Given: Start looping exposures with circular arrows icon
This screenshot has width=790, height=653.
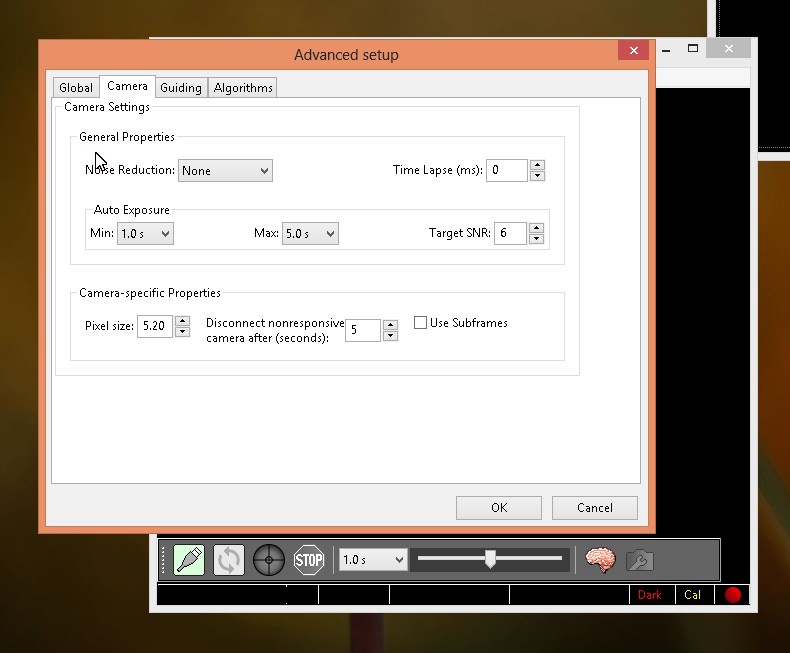Looking at the screenshot, I should point(229,560).
